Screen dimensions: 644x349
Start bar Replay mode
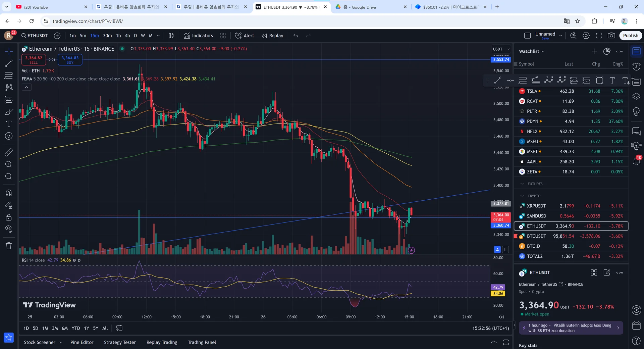(272, 36)
